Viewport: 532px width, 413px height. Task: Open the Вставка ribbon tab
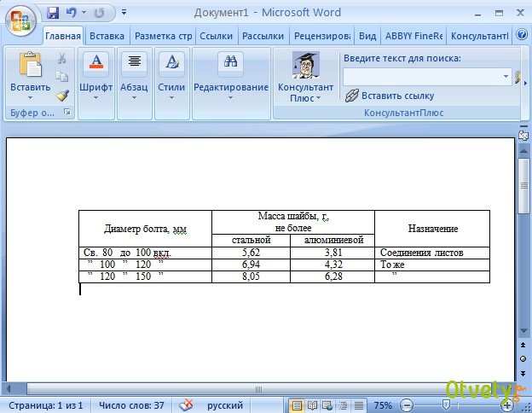[107, 36]
